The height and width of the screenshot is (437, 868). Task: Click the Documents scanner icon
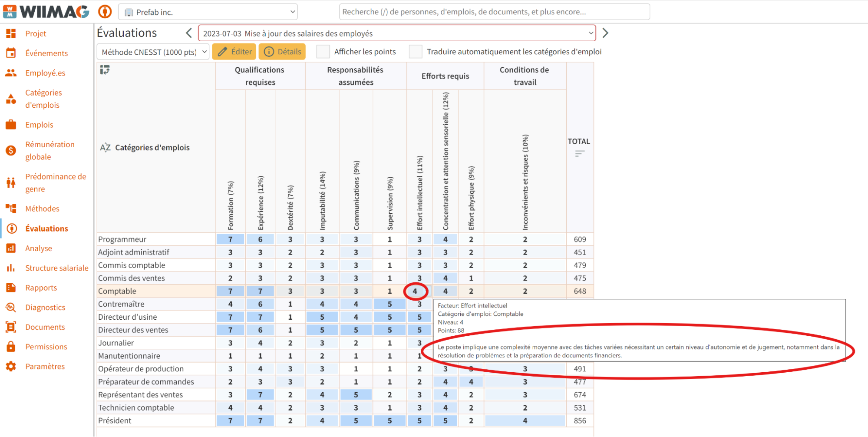(11, 327)
